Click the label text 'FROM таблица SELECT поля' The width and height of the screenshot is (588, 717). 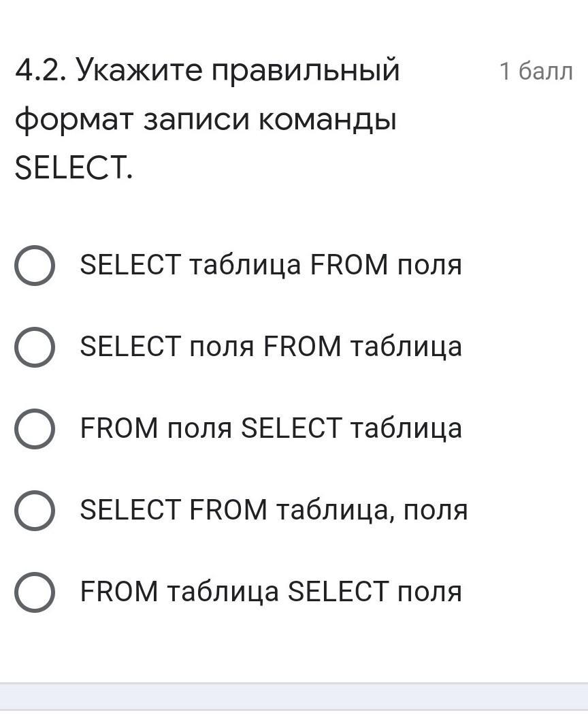pos(270,591)
